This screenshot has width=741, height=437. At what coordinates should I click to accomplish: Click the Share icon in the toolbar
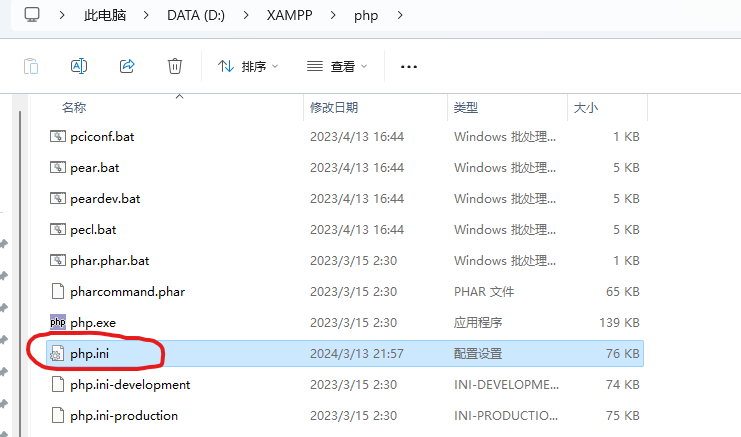coord(127,66)
